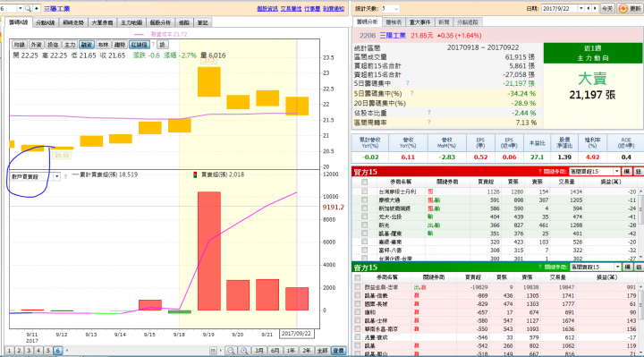
Task: Click help question mark beside 紅綠燈
Action: [x=154, y=45]
